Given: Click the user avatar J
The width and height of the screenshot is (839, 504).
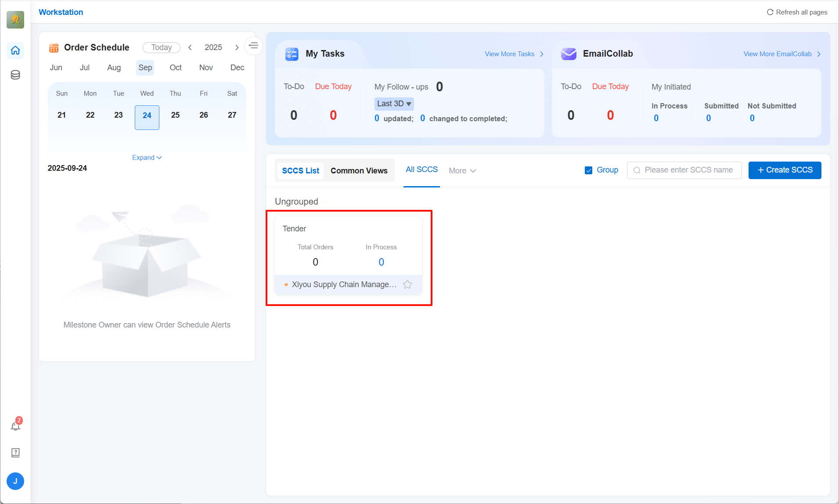Looking at the screenshot, I should [x=15, y=481].
